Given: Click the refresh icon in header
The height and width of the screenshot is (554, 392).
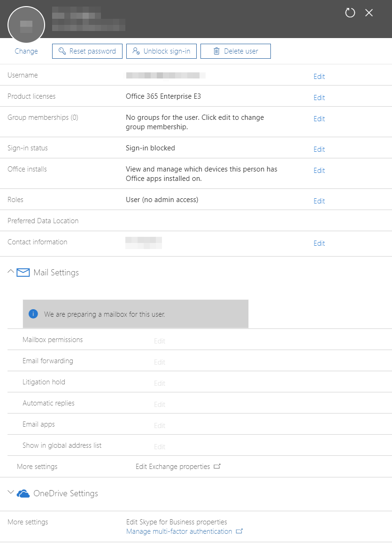Looking at the screenshot, I should click(350, 13).
